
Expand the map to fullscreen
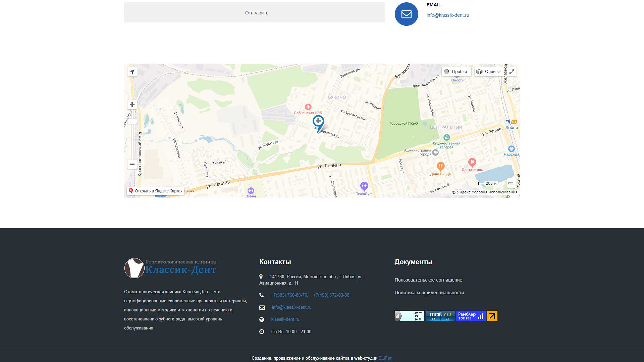512,72
